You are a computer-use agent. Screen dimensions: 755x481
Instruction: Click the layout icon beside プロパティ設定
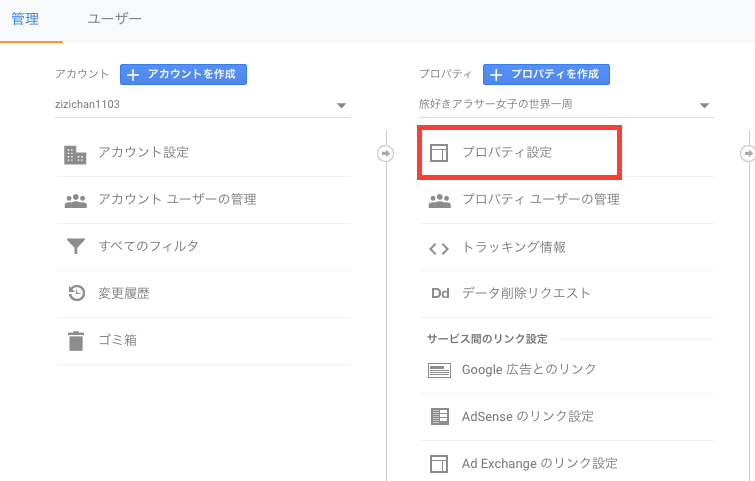click(439, 153)
